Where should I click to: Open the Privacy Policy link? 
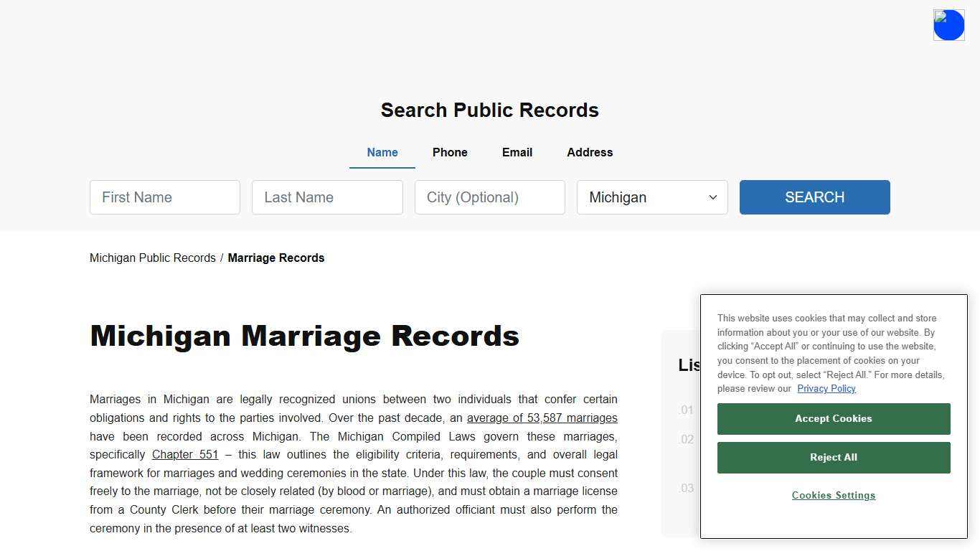pos(826,388)
